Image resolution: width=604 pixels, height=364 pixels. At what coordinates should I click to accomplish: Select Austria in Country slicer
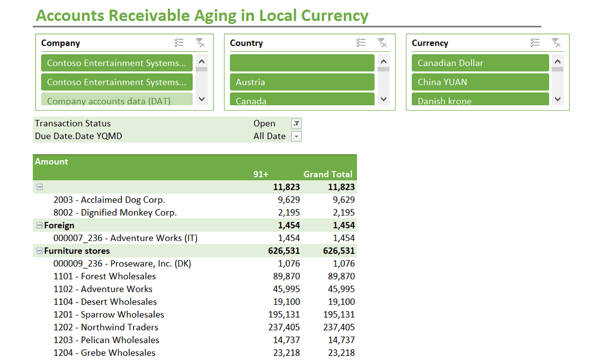click(302, 82)
